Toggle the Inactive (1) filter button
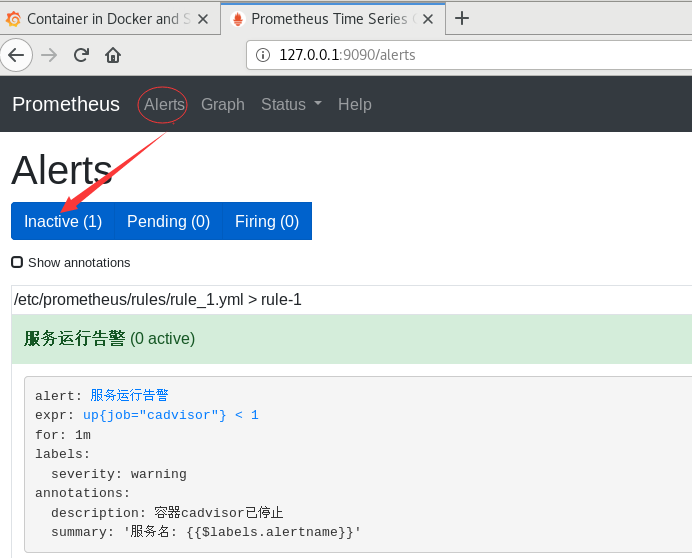 coord(63,221)
